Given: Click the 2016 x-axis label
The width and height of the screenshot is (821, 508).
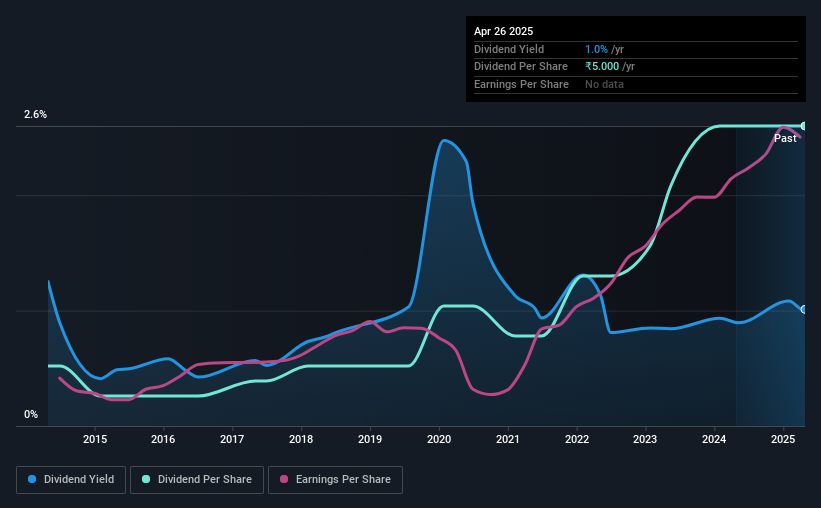Looking at the screenshot, I should 163,439.
